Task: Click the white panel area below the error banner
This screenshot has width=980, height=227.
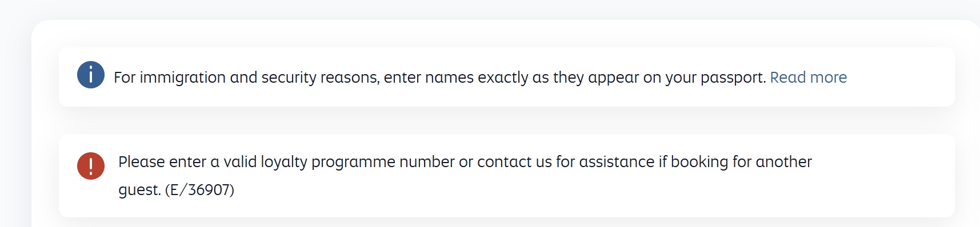Action: (x=506, y=222)
